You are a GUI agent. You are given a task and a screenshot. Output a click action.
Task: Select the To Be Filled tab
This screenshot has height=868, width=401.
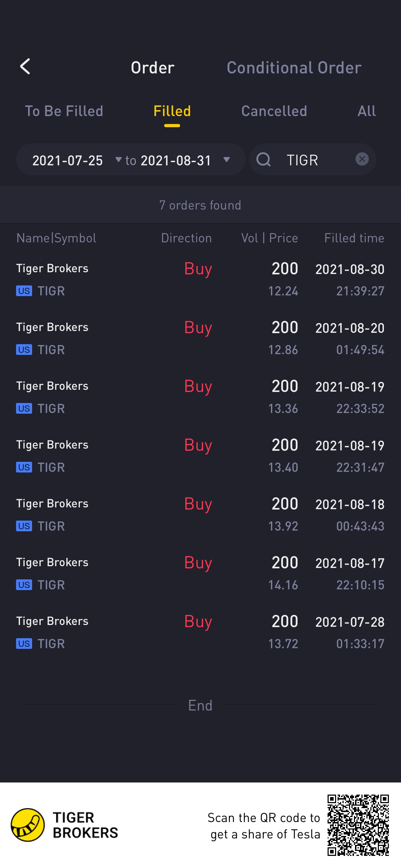coord(64,111)
